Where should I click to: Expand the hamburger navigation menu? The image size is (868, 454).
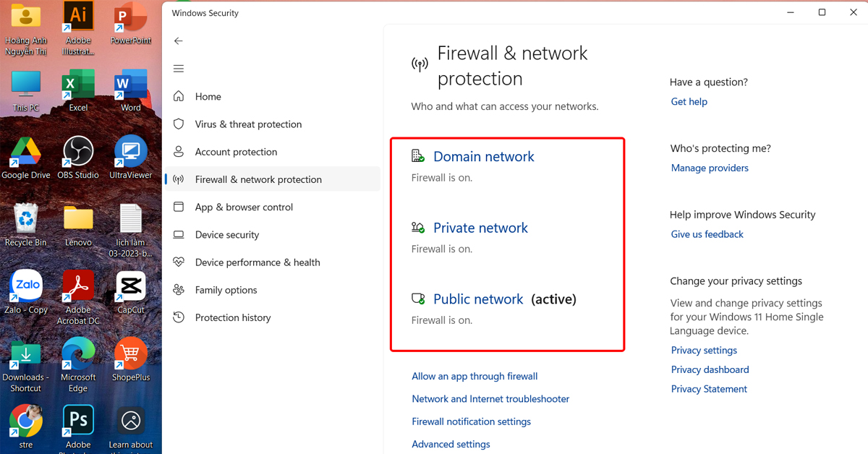coord(179,69)
